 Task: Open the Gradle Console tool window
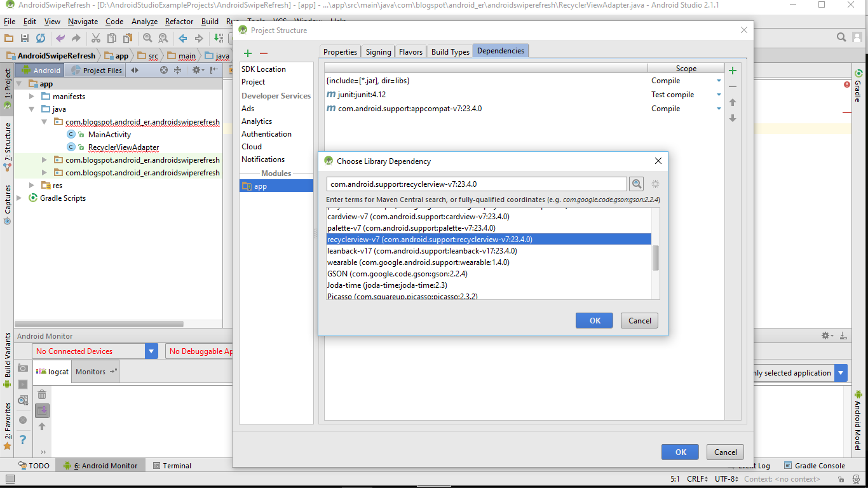click(x=815, y=466)
